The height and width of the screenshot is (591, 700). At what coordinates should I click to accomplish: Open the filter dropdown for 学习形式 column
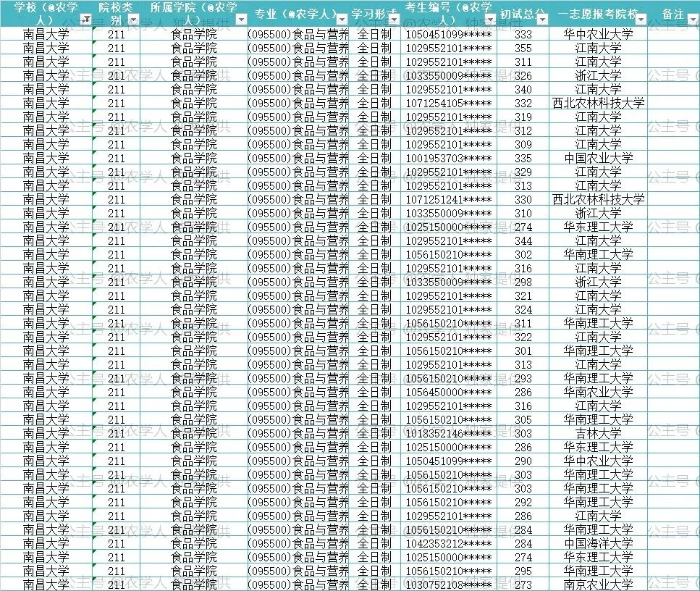click(394, 20)
